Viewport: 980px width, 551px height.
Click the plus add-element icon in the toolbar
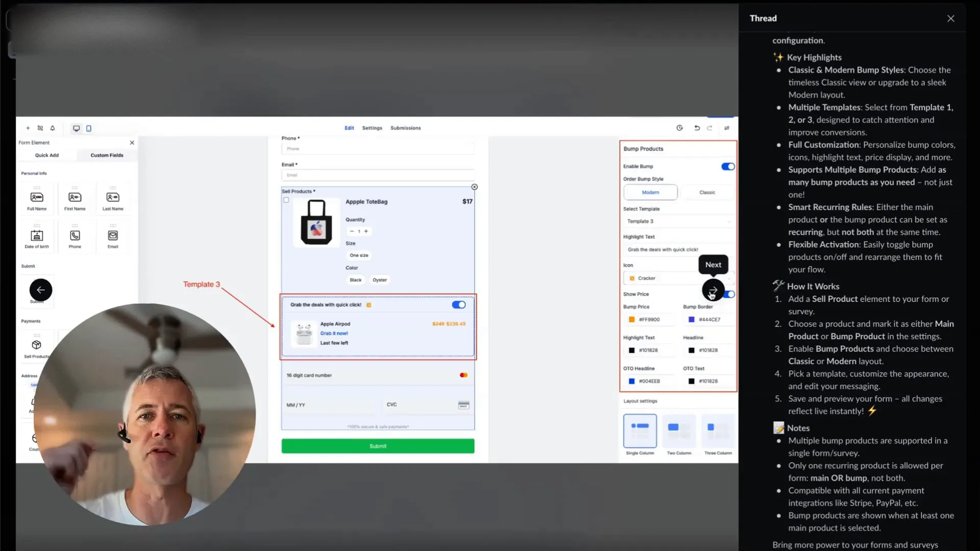pos(28,128)
